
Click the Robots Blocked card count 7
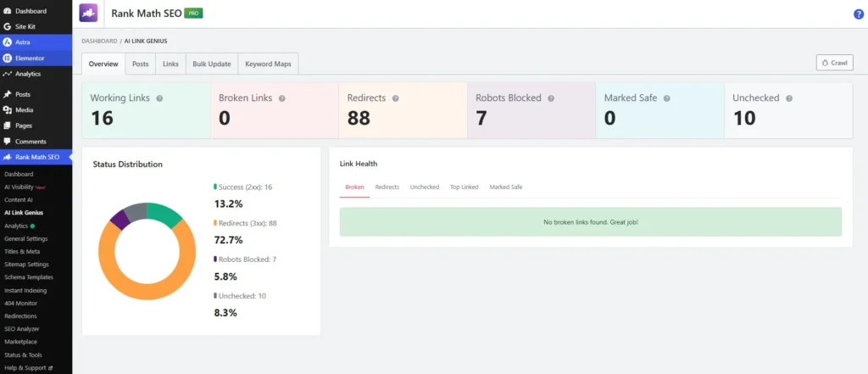click(481, 119)
